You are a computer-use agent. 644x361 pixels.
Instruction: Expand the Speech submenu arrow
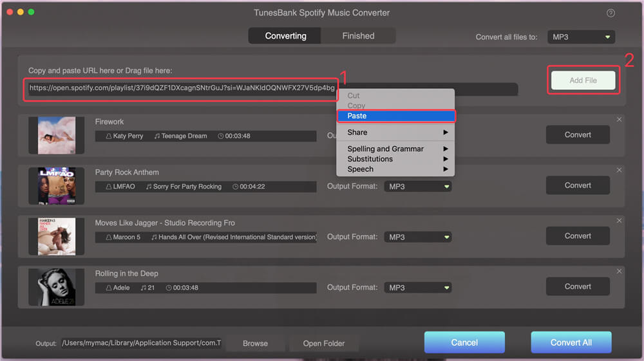[x=446, y=169]
